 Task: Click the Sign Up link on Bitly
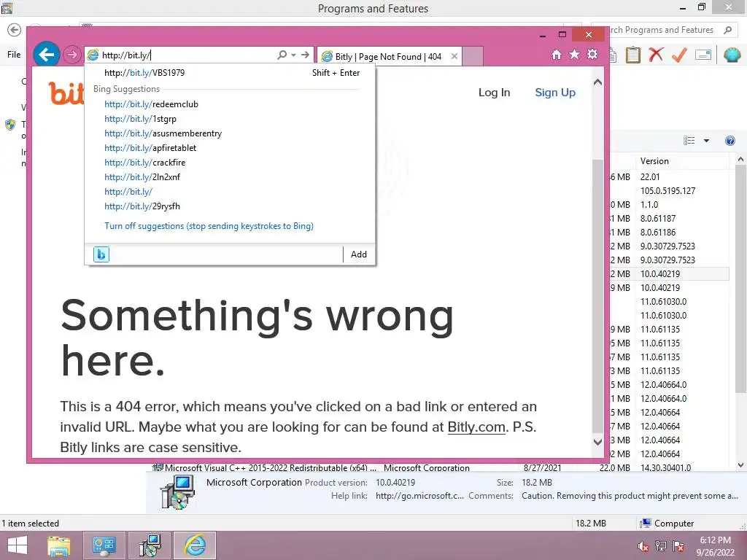(x=555, y=93)
